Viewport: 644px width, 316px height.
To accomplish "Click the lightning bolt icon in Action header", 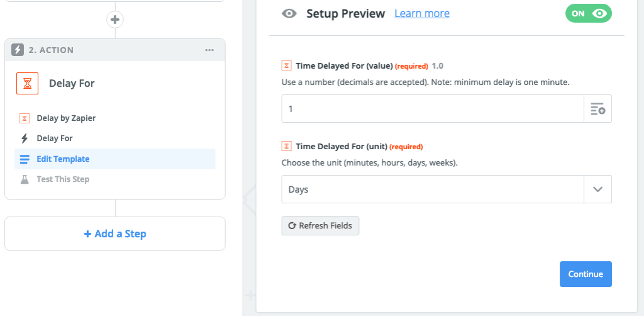I will [17, 50].
